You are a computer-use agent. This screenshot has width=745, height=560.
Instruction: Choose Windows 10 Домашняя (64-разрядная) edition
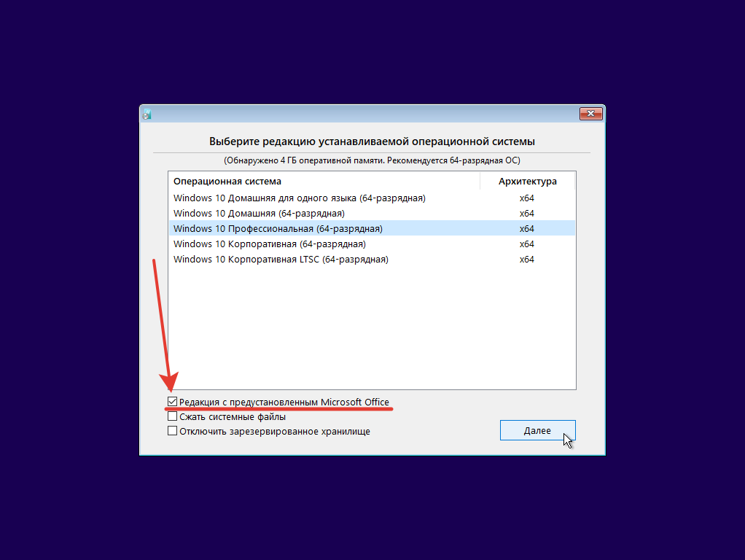(372, 213)
